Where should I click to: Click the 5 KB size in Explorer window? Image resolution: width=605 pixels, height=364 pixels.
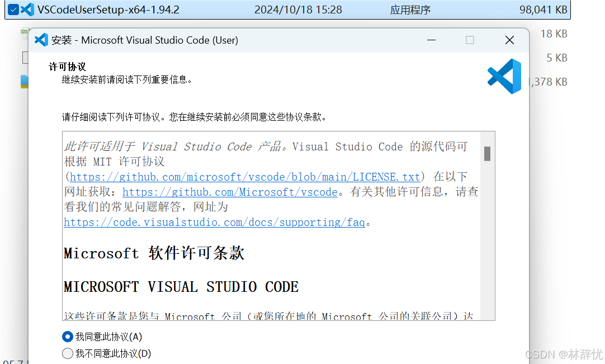tap(557, 58)
